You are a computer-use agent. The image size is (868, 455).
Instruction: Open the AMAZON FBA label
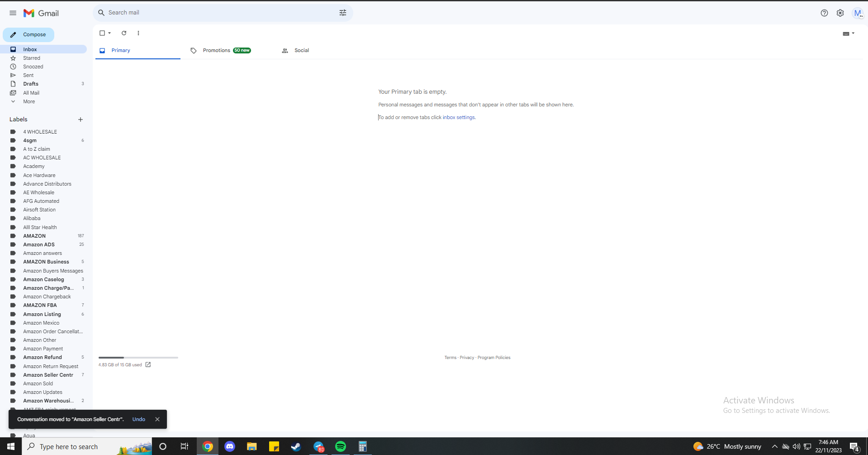pos(43,305)
